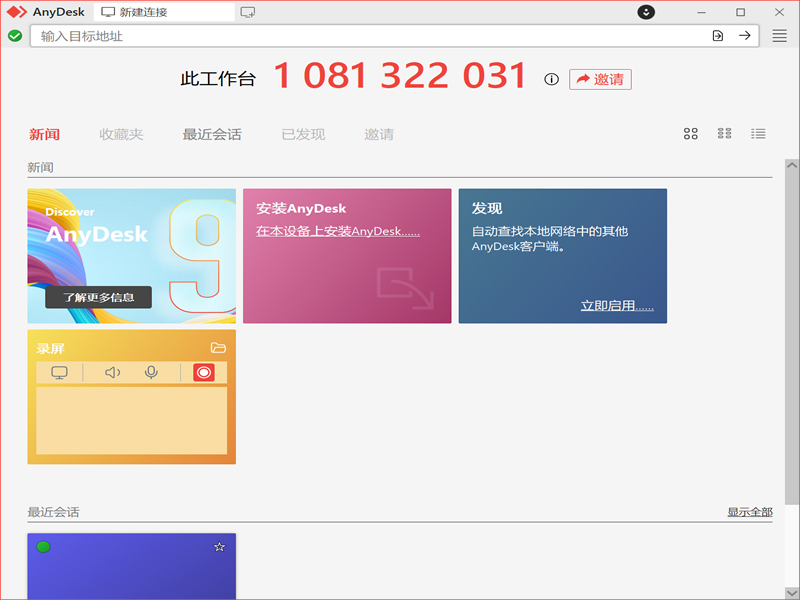
Task: Switch to small tiles view
Action: (x=724, y=134)
